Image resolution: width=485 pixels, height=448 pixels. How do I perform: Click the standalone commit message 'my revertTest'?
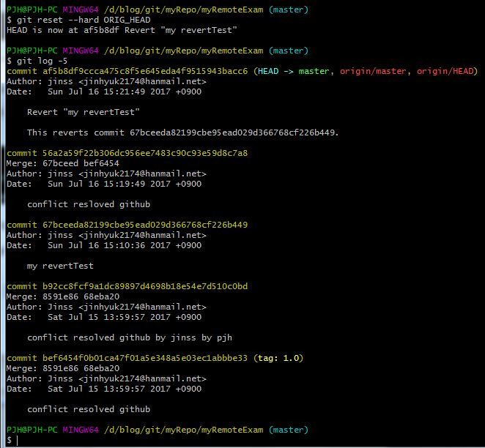coord(60,266)
